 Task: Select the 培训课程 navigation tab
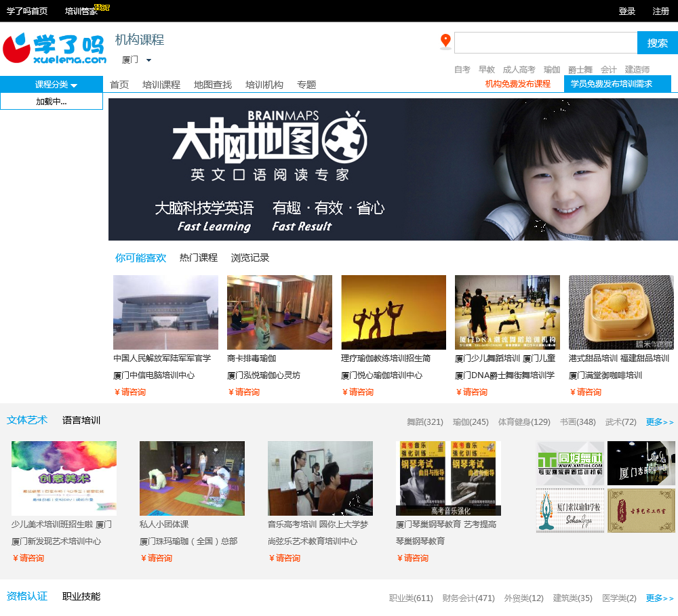pos(161,85)
